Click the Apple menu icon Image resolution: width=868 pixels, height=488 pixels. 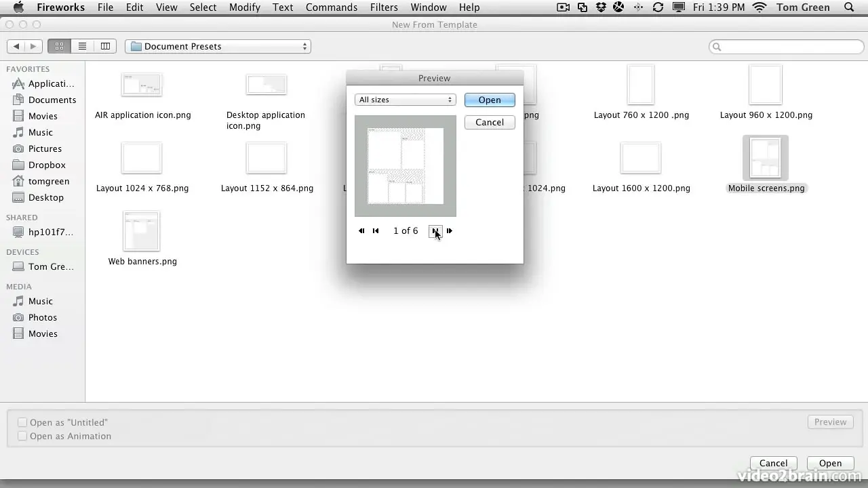(x=18, y=7)
